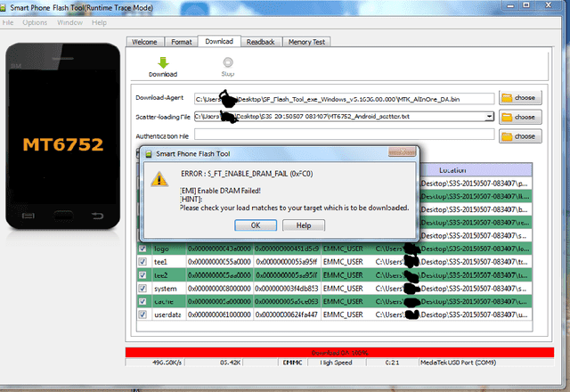The height and width of the screenshot is (392, 570).
Task: Open the Options menu
Action: pyautogui.click(x=35, y=22)
